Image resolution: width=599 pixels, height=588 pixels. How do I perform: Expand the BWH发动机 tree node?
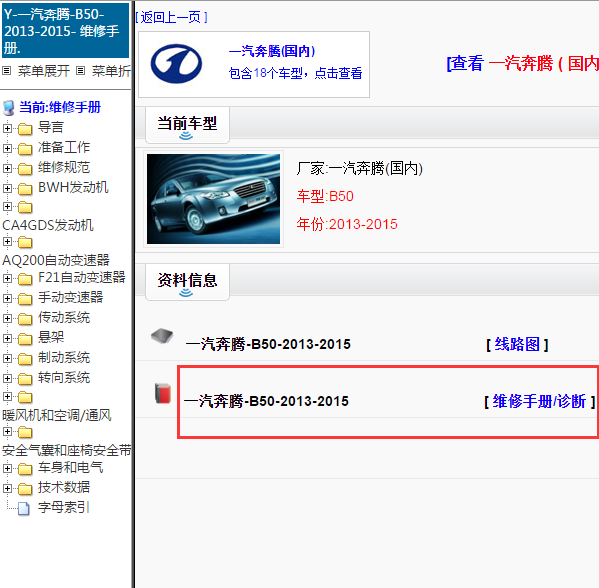(7, 188)
